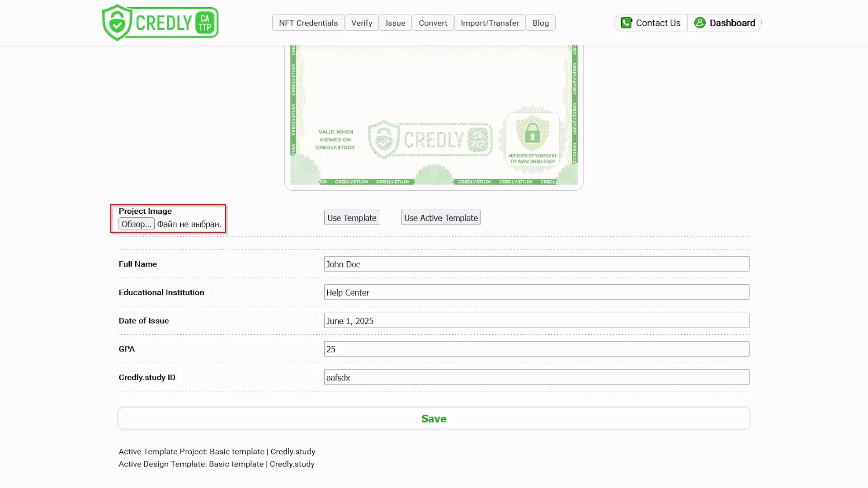Click the green phone icon

click(x=626, y=23)
